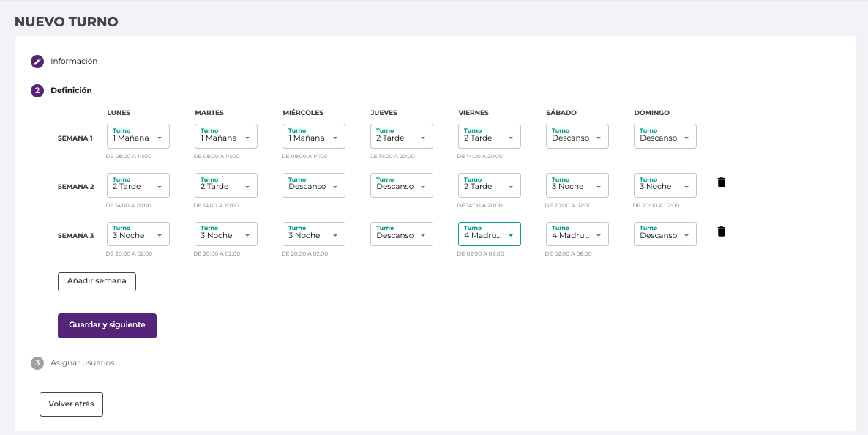This screenshot has width=868, height=435.
Task: Open Semana 2 Lunes shift dropdown
Action: pos(138,185)
